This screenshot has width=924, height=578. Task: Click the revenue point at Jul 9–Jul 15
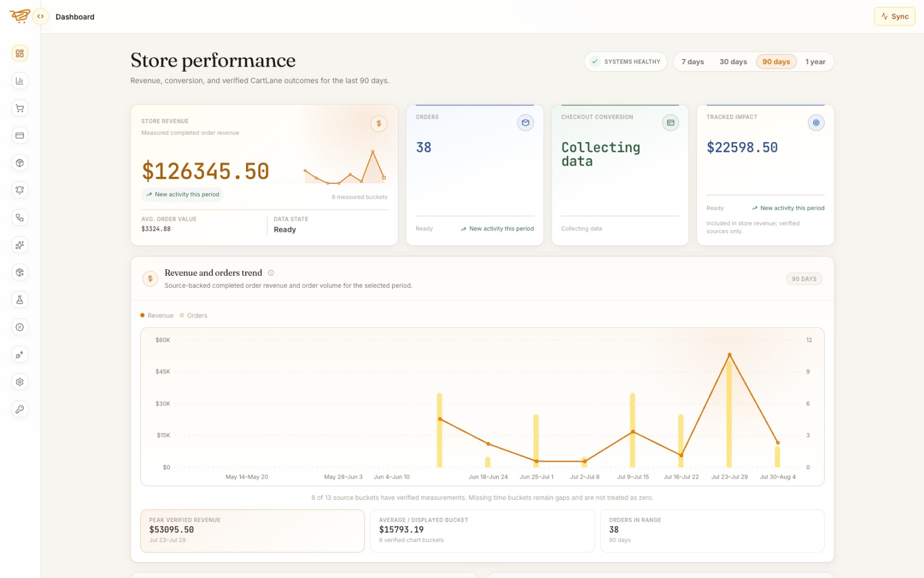tap(633, 432)
